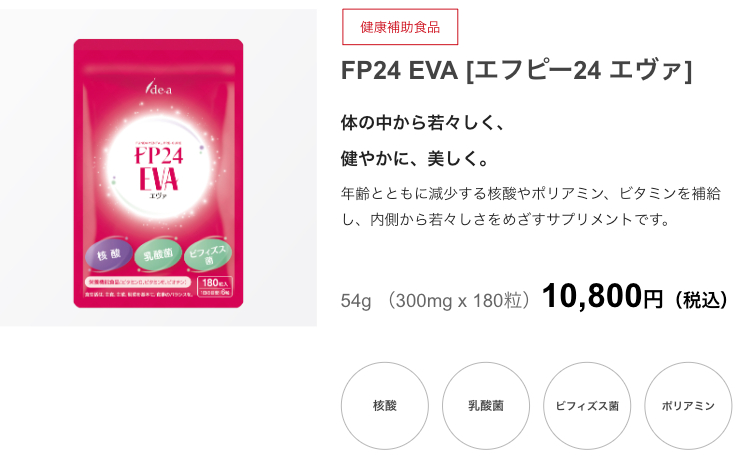Click the 健康補助食品 category tag

point(400,27)
